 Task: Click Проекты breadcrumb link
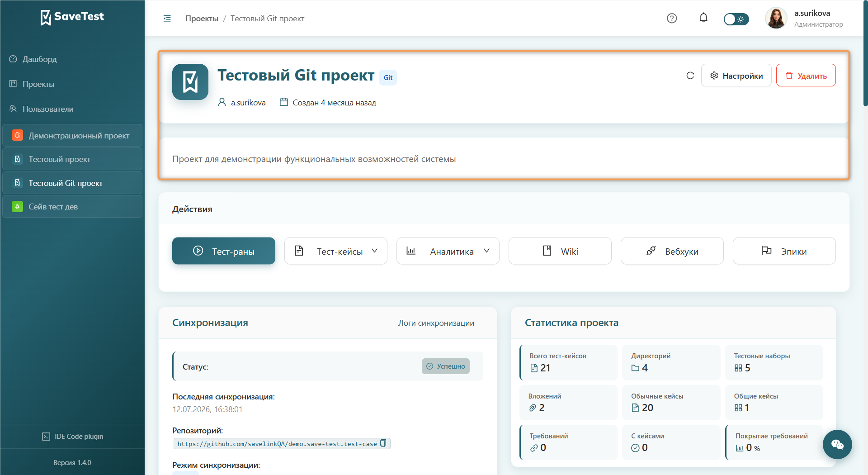202,19
